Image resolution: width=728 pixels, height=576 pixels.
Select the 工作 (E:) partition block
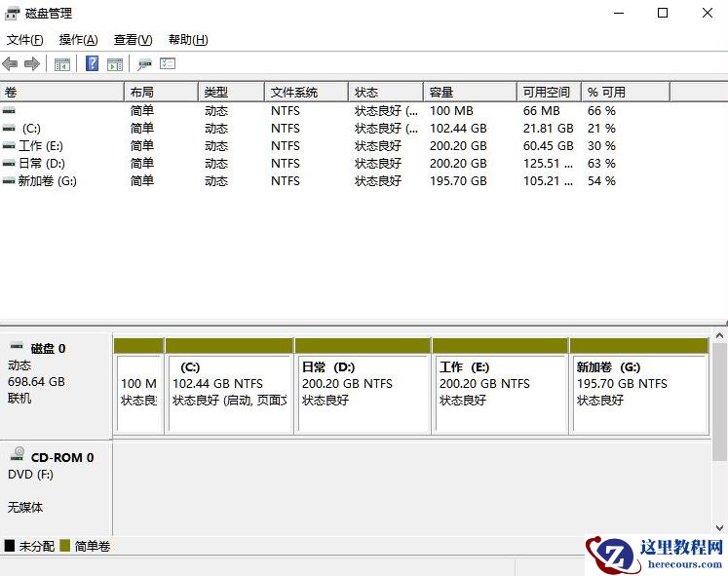[500, 386]
